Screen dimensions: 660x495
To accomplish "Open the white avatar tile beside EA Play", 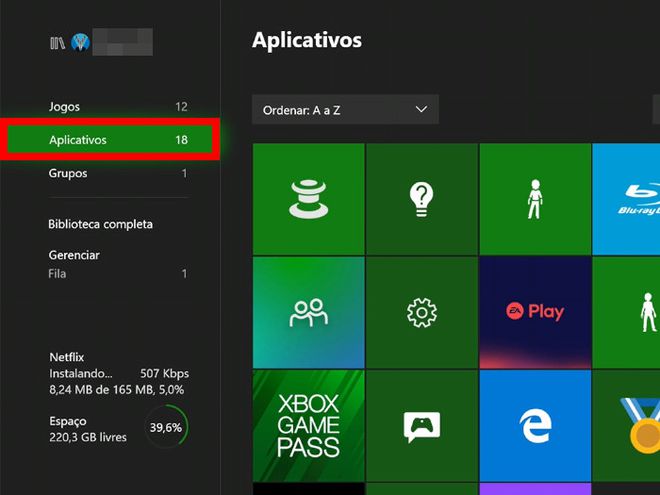I will [626, 312].
